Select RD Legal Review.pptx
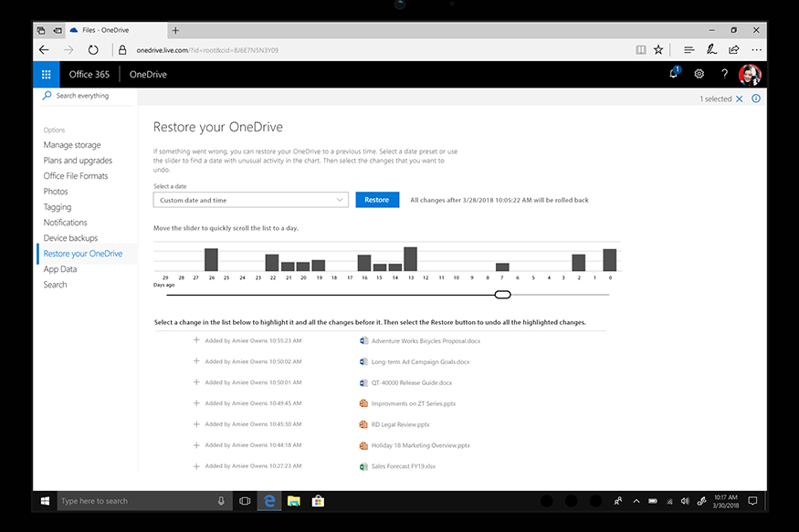The width and height of the screenshot is (799, 532). point(401,424)
